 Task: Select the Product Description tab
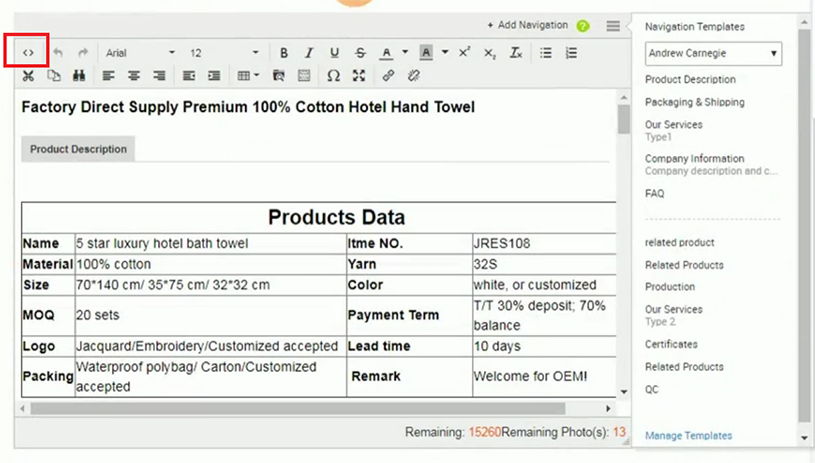pyautogui.click(x=78, y=149)
